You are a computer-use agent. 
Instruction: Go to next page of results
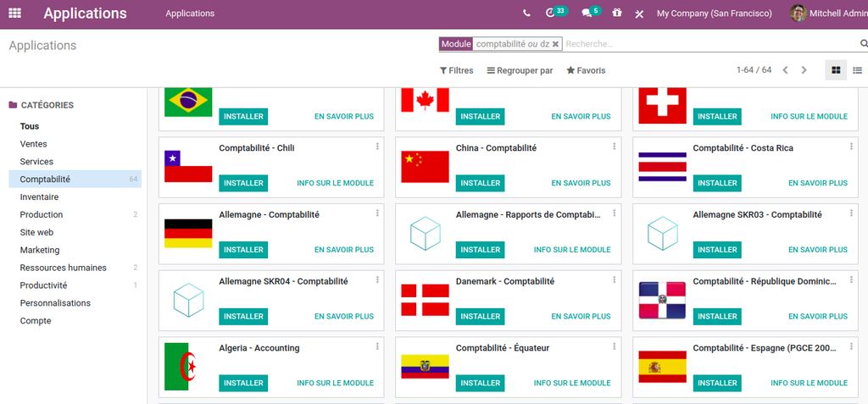click(x=804, y=70)
